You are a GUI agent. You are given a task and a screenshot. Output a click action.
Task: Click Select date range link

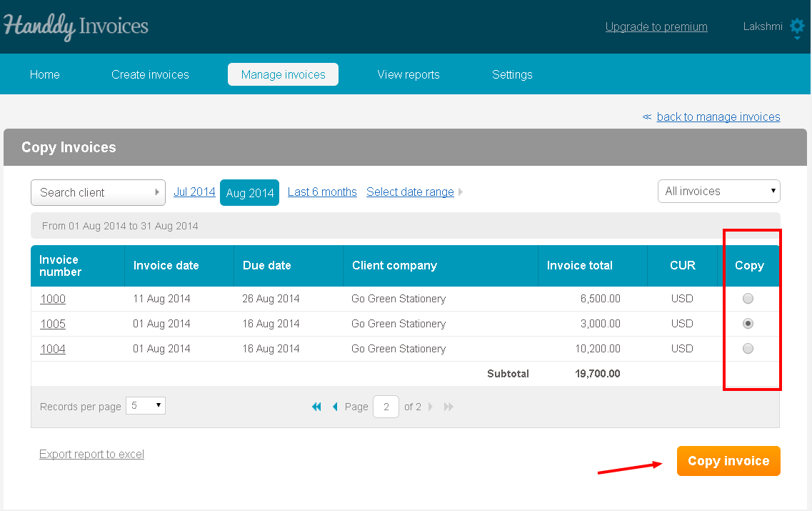410,192
